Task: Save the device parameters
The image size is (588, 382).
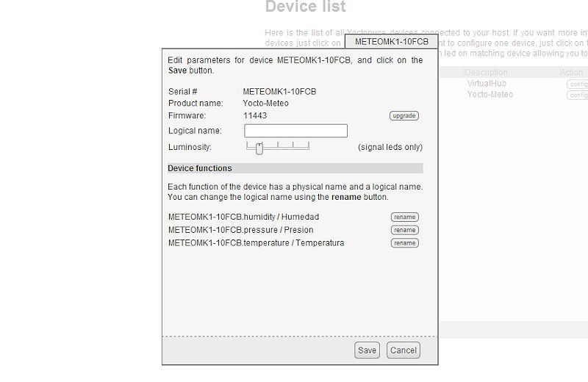Action: pyautogui.click(x=367, y=350)
